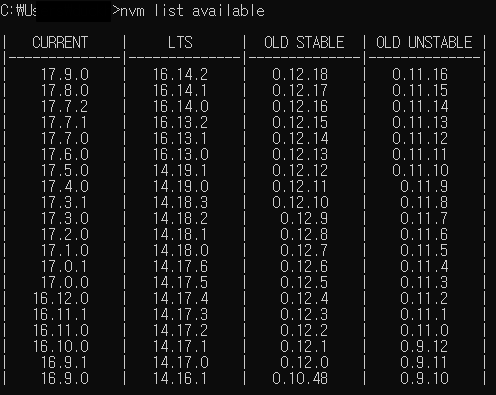Click LTS version 14.18.1
The width and height of the screenshot is (496, 395).
(180, 234)
